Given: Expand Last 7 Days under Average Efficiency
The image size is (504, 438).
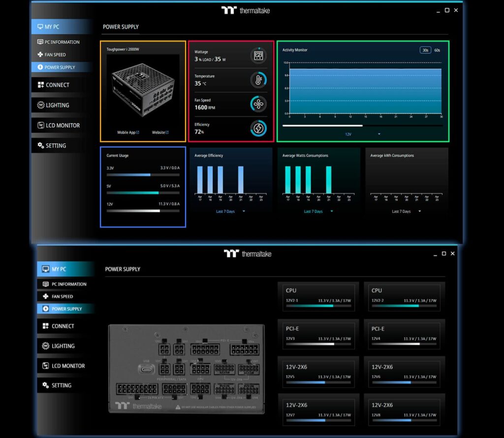Looking at the screenshot, I should point(229,211).
